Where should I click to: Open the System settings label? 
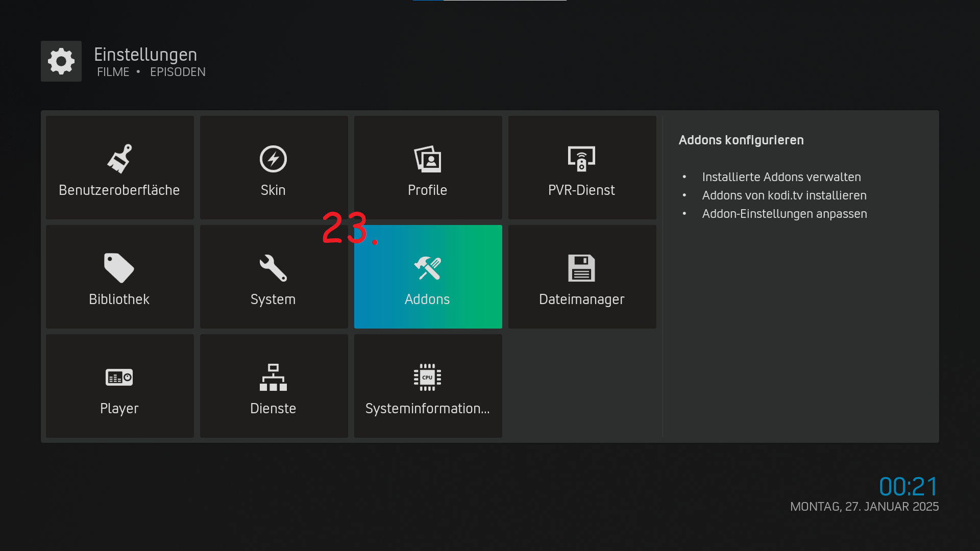pyautogui.click(x=273, y=299)
